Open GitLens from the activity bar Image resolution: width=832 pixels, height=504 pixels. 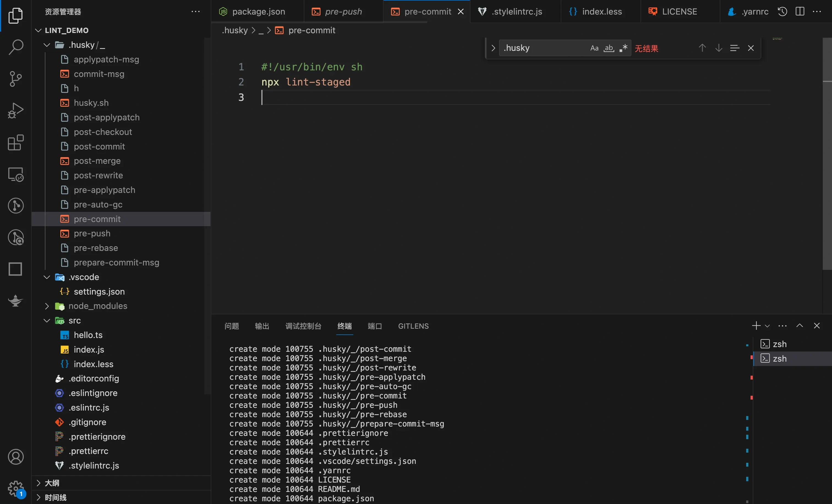(15, 206)
